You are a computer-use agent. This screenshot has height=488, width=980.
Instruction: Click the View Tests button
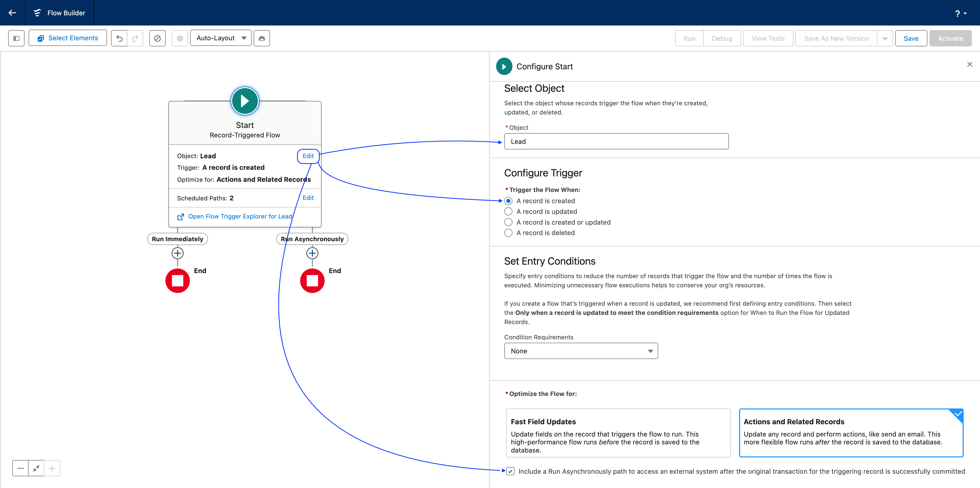[x=768, y=38]
